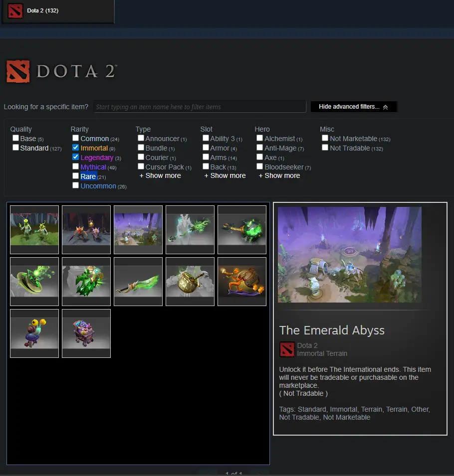
Task: Expand Show more under Hero
Action: [x=279, y=176]
